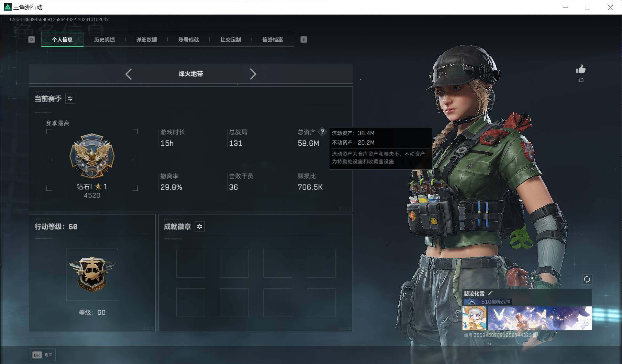Open 成就徽章 gear settings
This screenshot has width=622, height=364.
(200, 227)
